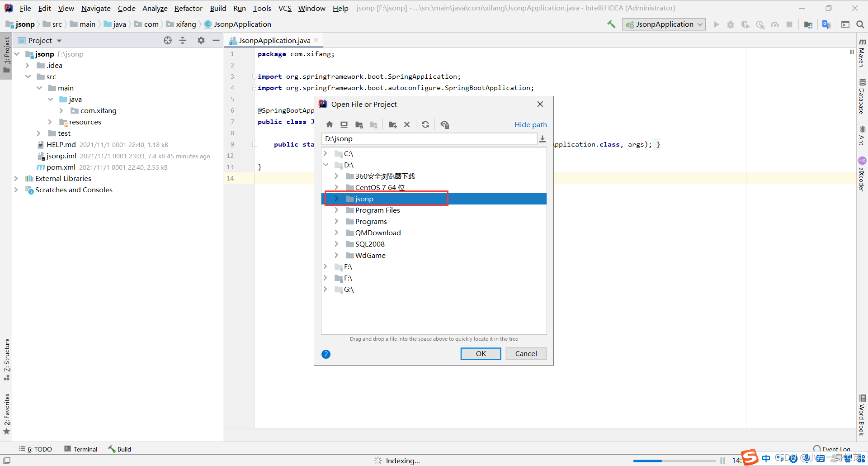Expand the E:\ drive in dialog tree
This screenshot has width=868, height=466.
tap(325, 266)
